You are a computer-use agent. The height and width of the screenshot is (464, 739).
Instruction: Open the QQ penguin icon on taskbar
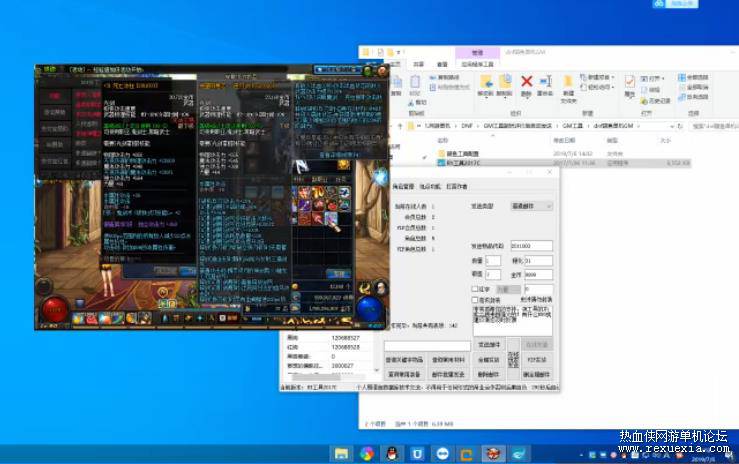[x=392, y=454]
